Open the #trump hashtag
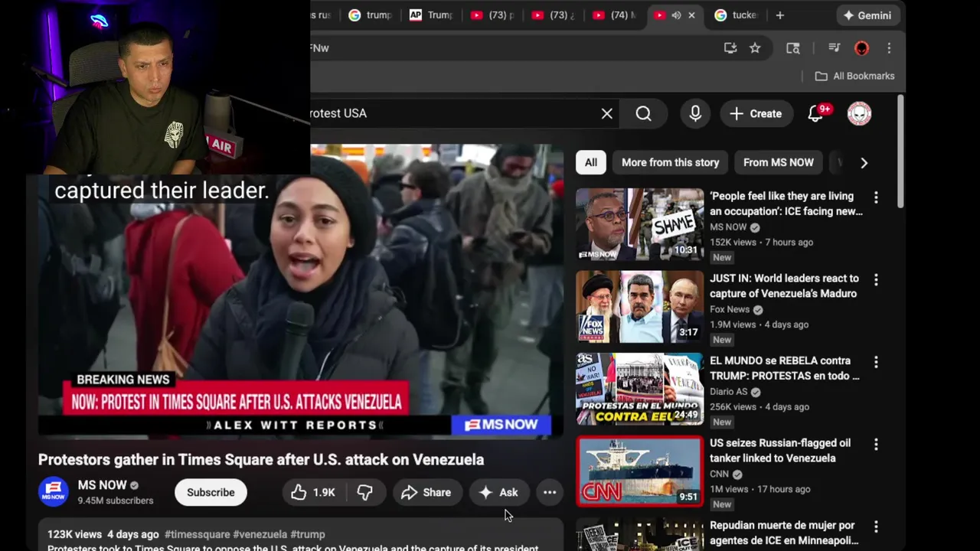The image size is (980, 551). (307, 534)
